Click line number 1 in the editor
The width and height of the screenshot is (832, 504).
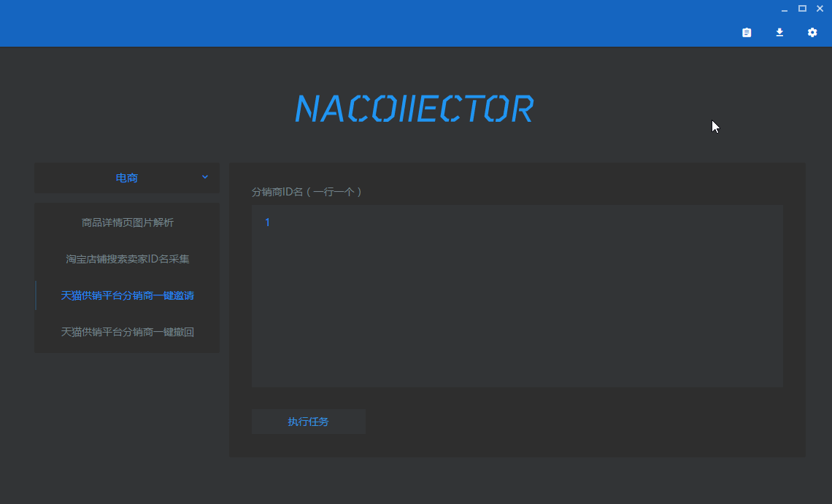[x=267, y=222]
